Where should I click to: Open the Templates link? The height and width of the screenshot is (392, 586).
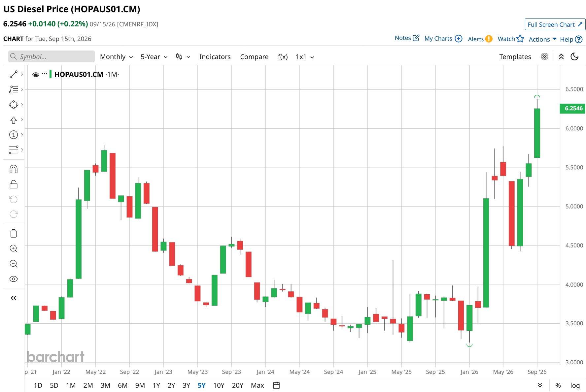[515, 57]
